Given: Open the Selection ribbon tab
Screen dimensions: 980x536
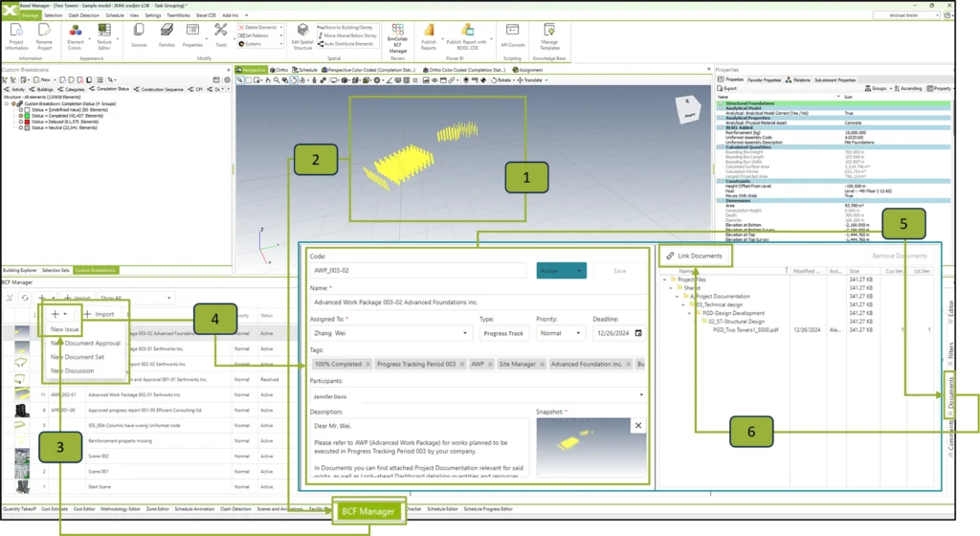Looking at the screenshot, I should click(54, 15).
